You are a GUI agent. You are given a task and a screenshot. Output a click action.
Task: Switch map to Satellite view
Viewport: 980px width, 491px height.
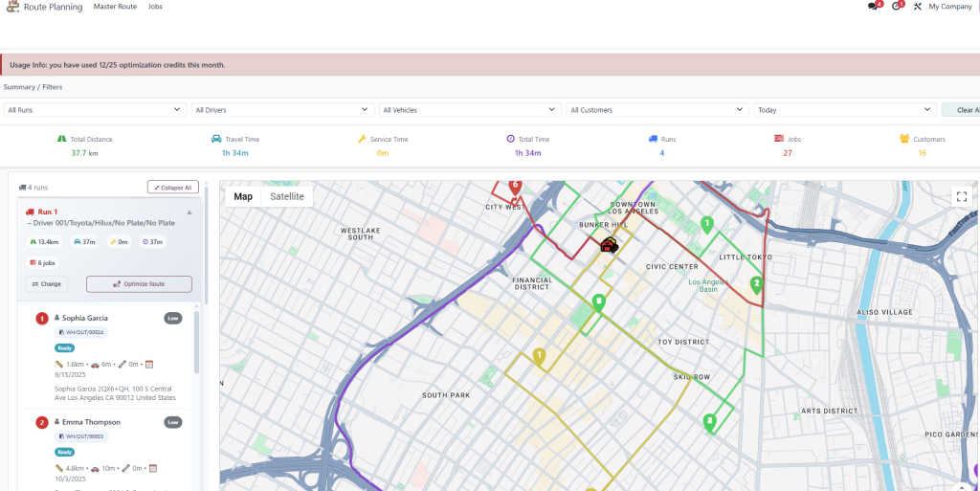click(286, 196)
